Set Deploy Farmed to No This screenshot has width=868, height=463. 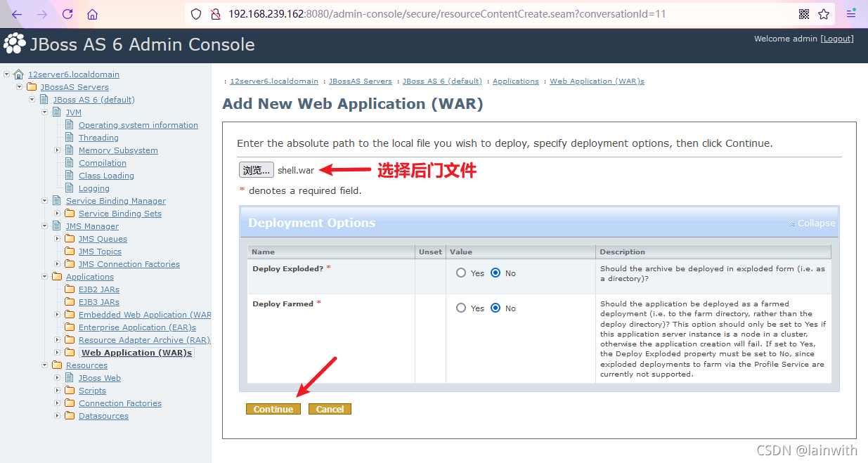[495, 308]
